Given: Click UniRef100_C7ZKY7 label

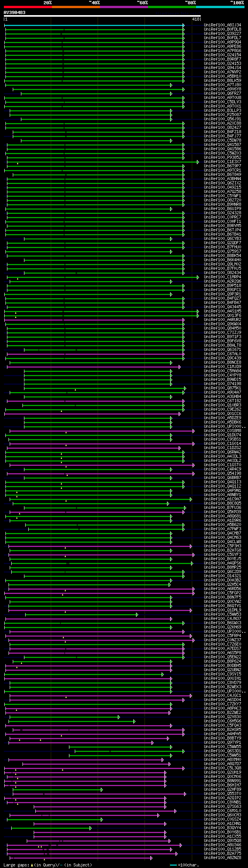Looking at the screenshot, I should [222, 704].
